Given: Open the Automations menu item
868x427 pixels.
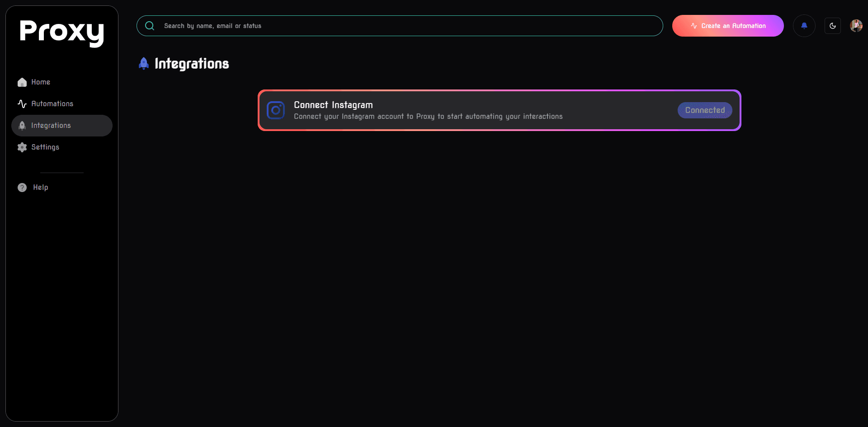Looking at the screenshot, I should coord(52,104).
